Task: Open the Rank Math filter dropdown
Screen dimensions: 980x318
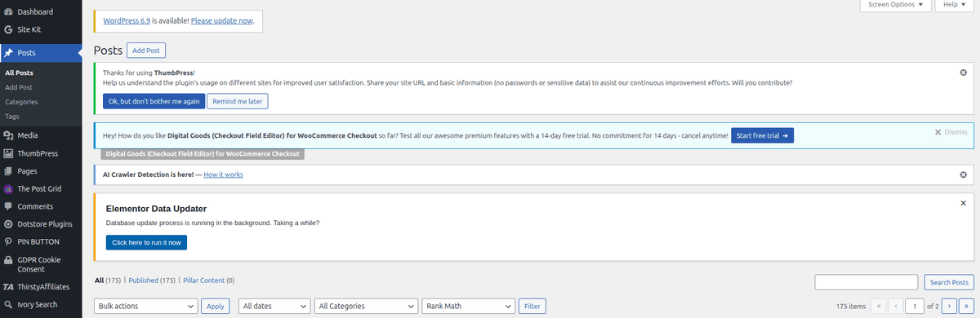Action: pyautogui.click(x=468, y=307)
